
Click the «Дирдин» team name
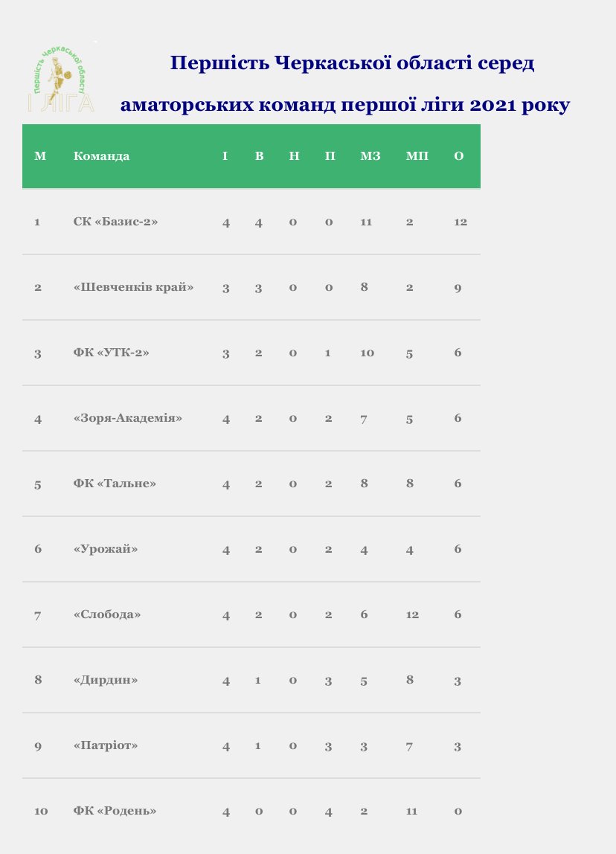point(106,680)
